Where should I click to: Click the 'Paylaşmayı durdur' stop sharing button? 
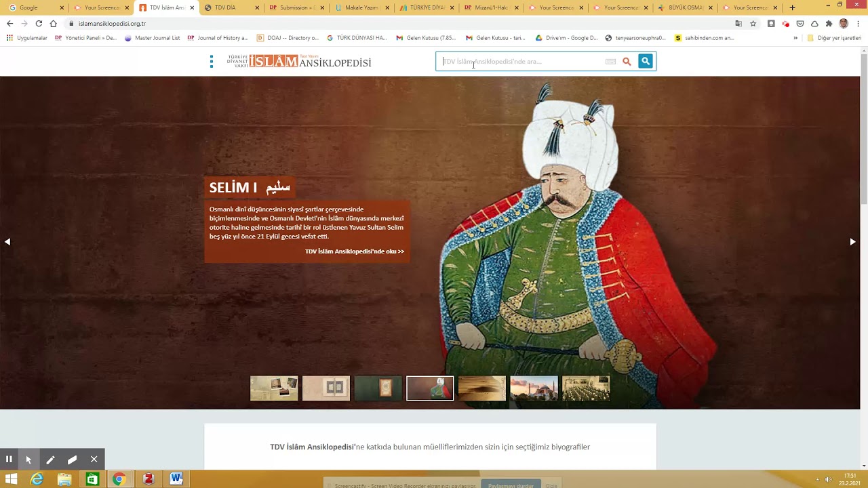(511, 485)
